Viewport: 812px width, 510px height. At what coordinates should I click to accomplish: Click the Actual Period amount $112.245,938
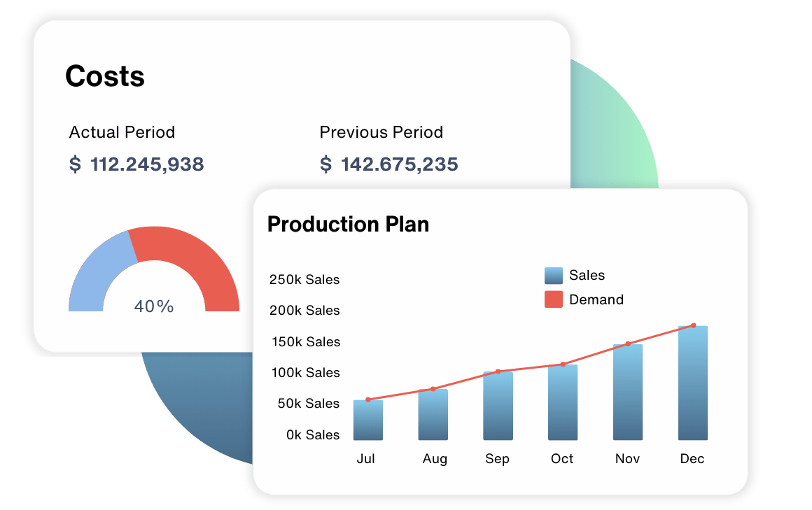[136, 164]
